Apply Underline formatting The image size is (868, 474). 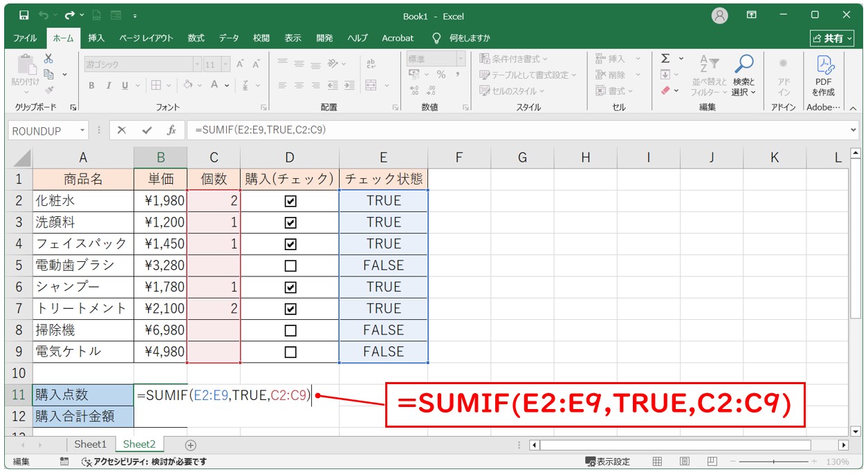125,85
